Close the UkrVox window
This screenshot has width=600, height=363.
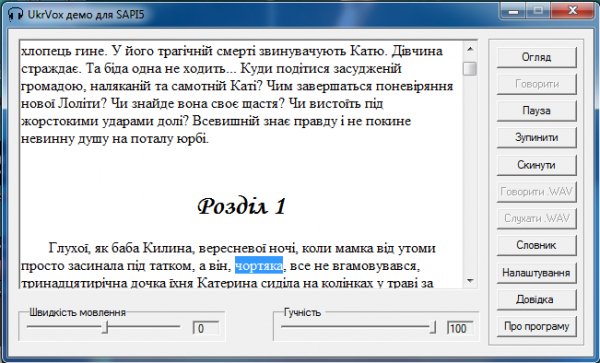click(x=572, y=11)
